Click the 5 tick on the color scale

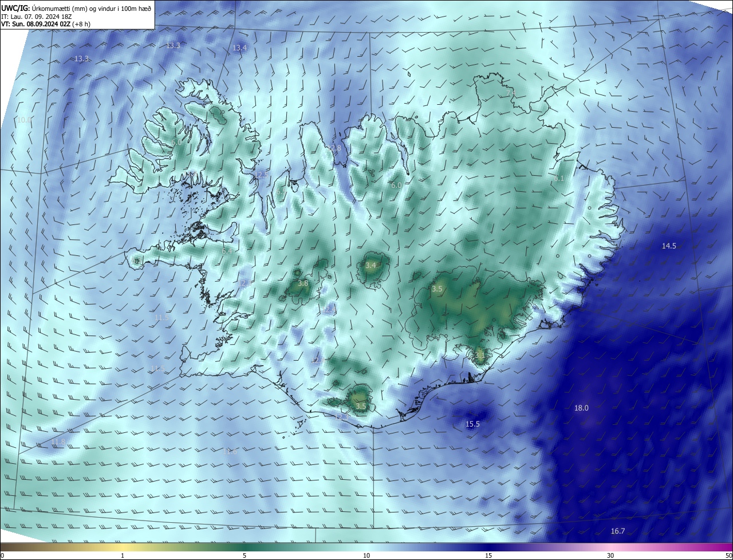click(x=245, y=555)
